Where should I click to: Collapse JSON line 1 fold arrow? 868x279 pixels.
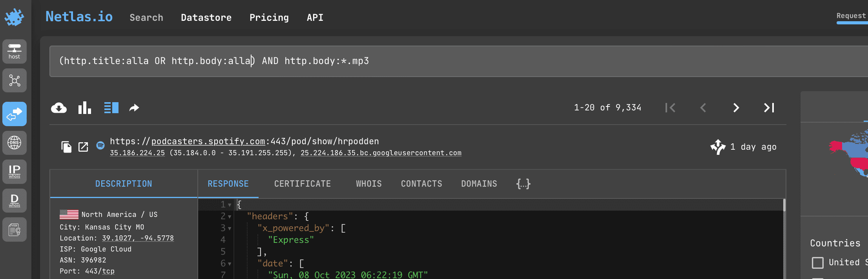coord(230,205)
